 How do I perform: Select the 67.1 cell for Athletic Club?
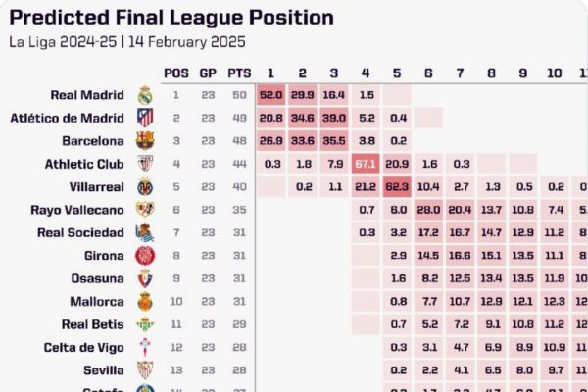pos(366,164)
